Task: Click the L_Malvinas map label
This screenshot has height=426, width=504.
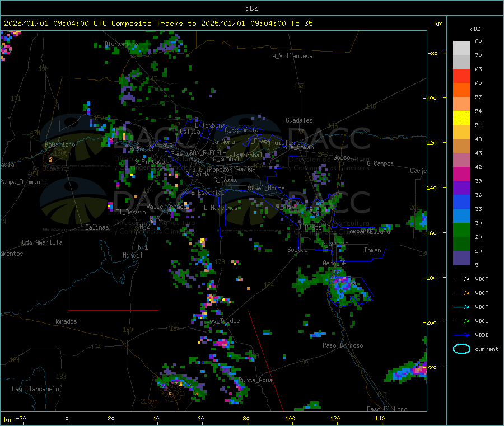Action: pyautogui.click(x=221, y=208)
